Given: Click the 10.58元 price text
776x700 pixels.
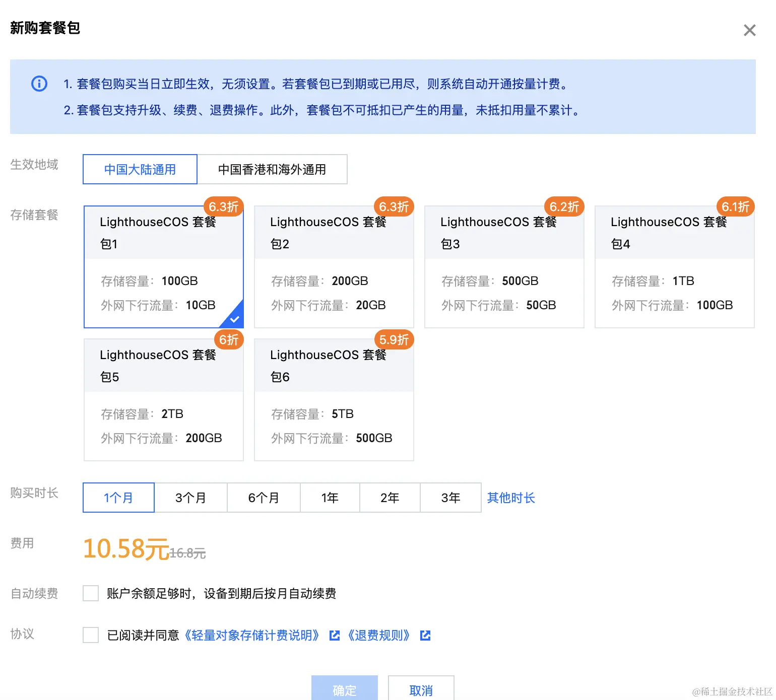Looking at the screenshot, I should click(x=126, y=548).
